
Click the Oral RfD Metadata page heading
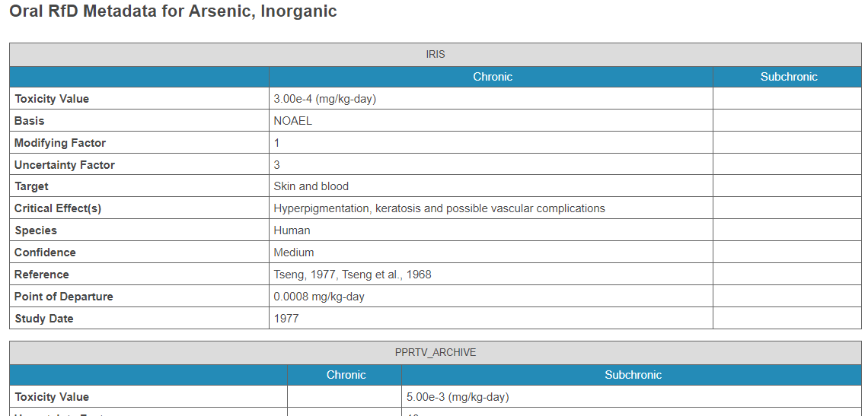(x=173, y=12)
